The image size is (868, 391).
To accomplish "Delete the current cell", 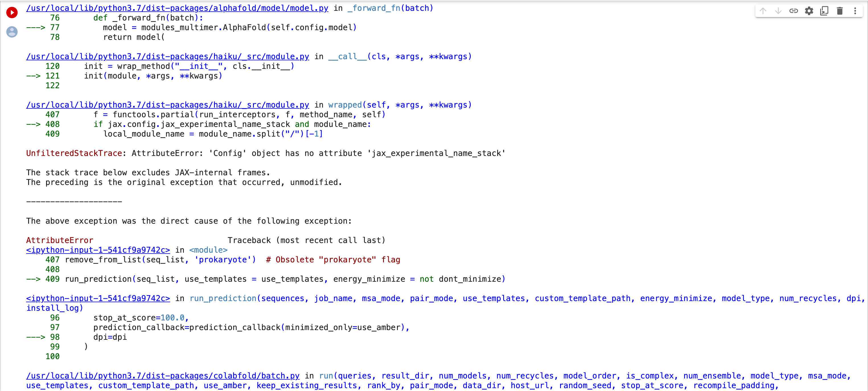I will (839, 11).
